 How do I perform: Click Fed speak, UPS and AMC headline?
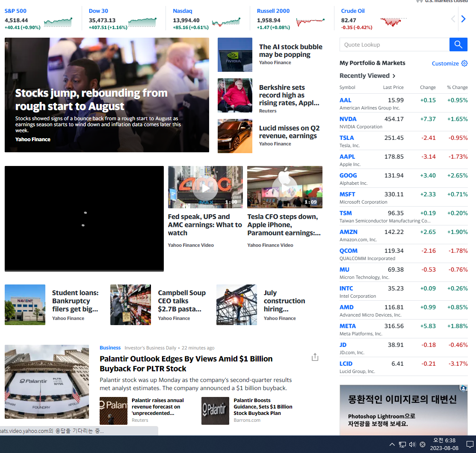point(205,225)
